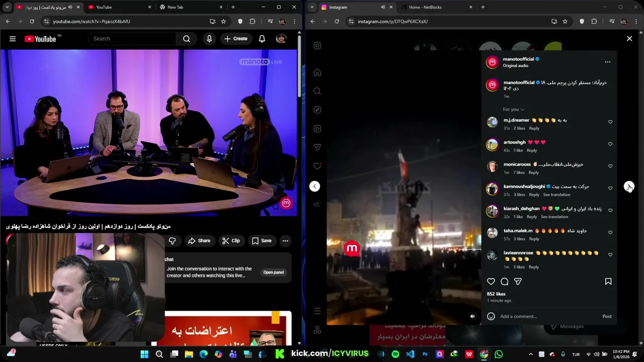
Task: Open WhatsApp from the taskbar
Action: [x=499, y=354]
